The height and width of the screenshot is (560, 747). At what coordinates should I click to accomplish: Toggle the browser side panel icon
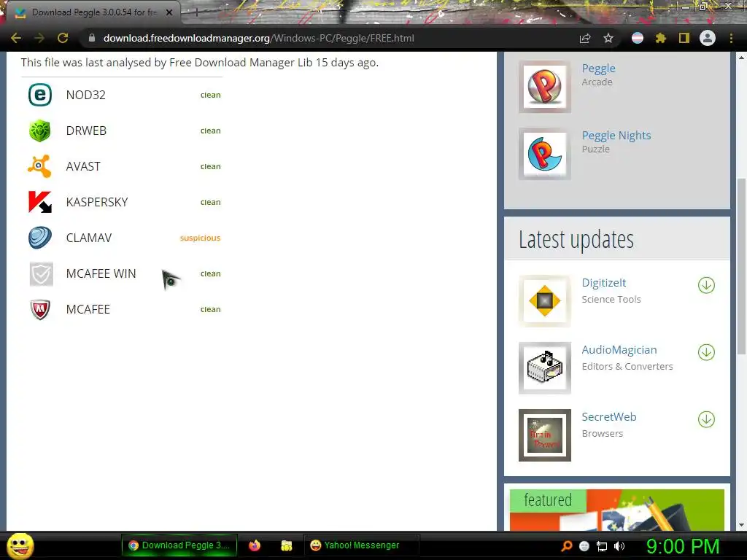coord(684,38)
